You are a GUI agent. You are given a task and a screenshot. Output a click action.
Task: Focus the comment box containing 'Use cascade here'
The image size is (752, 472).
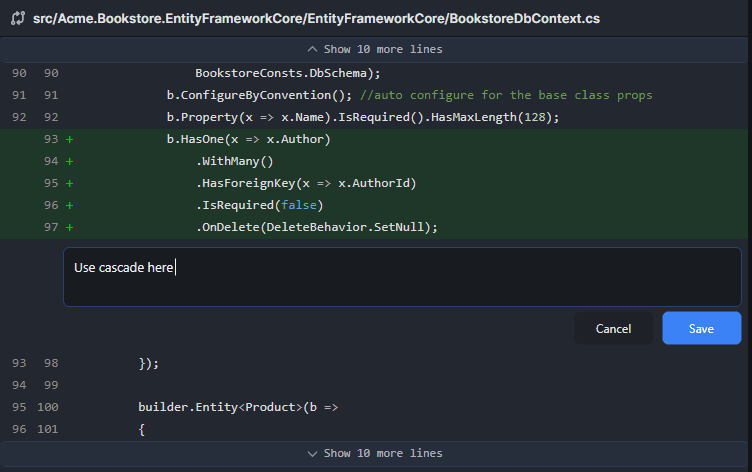(x=402, y=277)
